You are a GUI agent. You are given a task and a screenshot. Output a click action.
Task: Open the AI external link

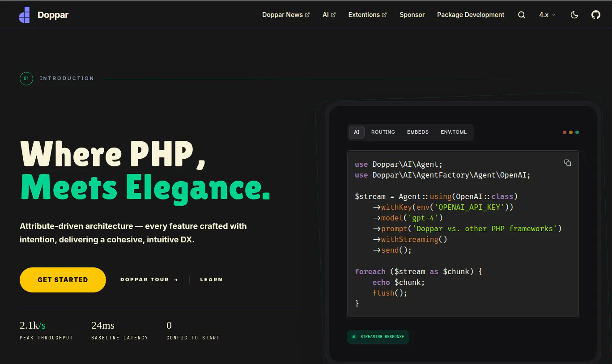329,15
